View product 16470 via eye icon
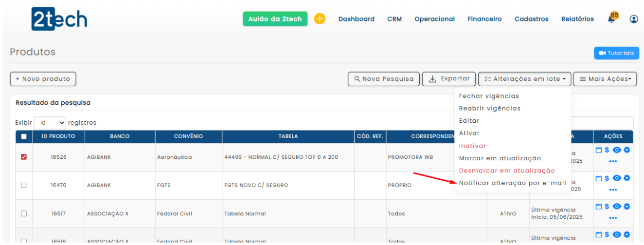The image size is (644, 245). point(617,178)
